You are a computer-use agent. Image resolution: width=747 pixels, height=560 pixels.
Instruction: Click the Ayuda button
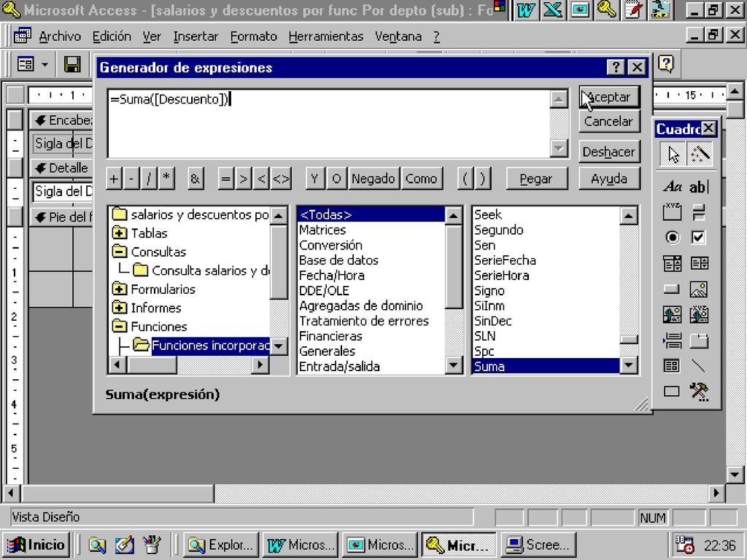point(609,179)
